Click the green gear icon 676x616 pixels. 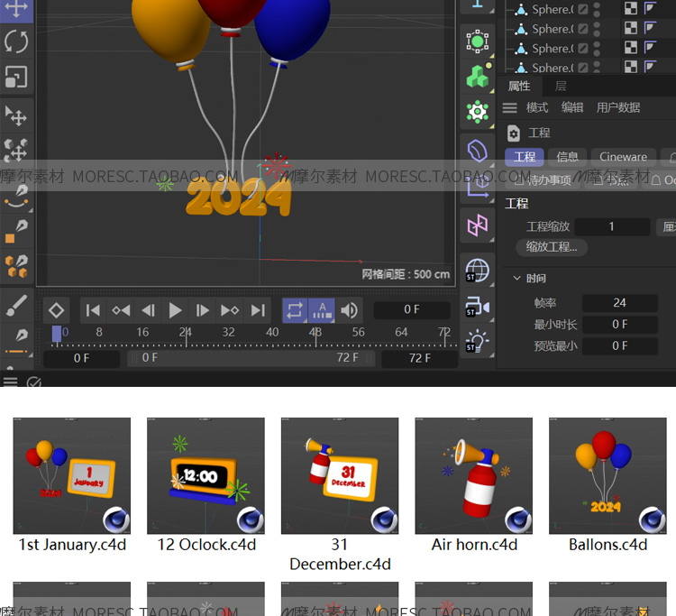click(x=477, y=112)
